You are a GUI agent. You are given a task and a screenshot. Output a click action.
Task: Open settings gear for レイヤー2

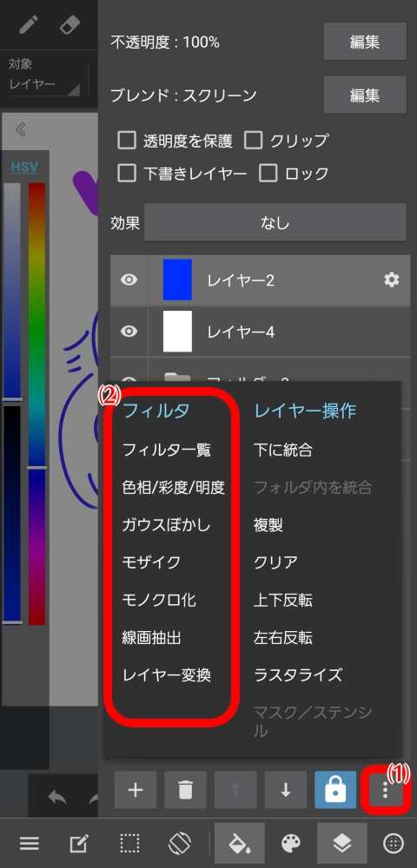pos(392,280)
